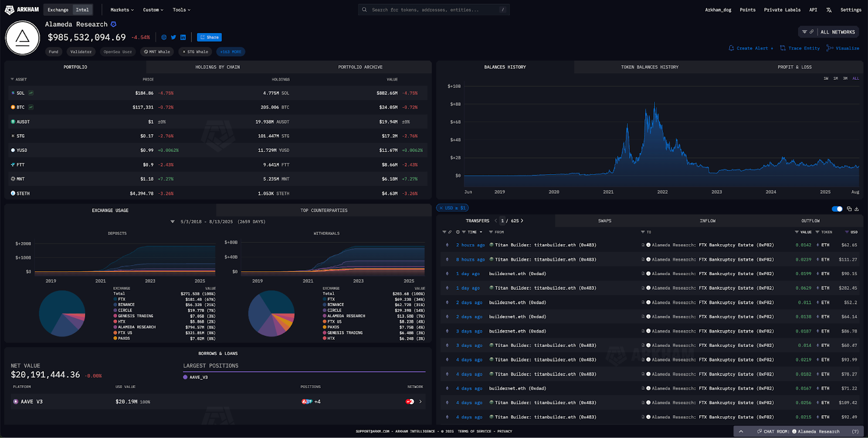This screenshot has height=438, width=868.
Task: Remove the USD ≥ $1 filter chip
Action: (442, 208)
